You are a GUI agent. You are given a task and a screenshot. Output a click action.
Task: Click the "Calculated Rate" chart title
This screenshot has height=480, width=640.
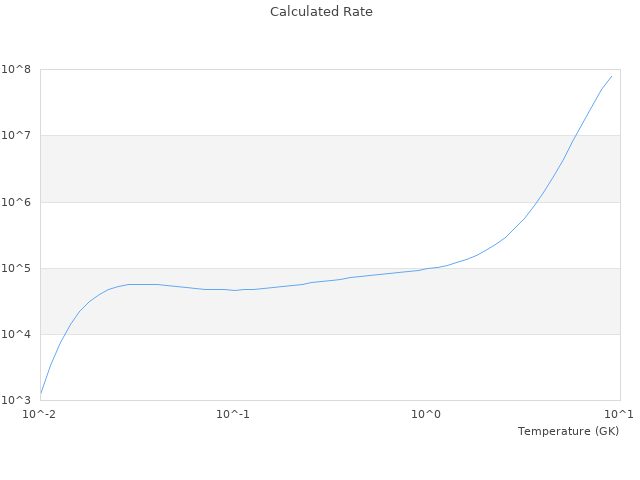(321, 12)
